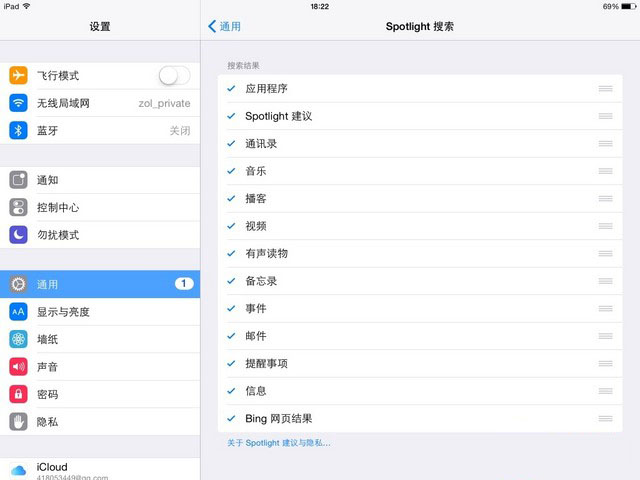The height and width of the screenshot is (480, 640).
Task: Open the 显示与亮度 settings row
Action: 100,312
